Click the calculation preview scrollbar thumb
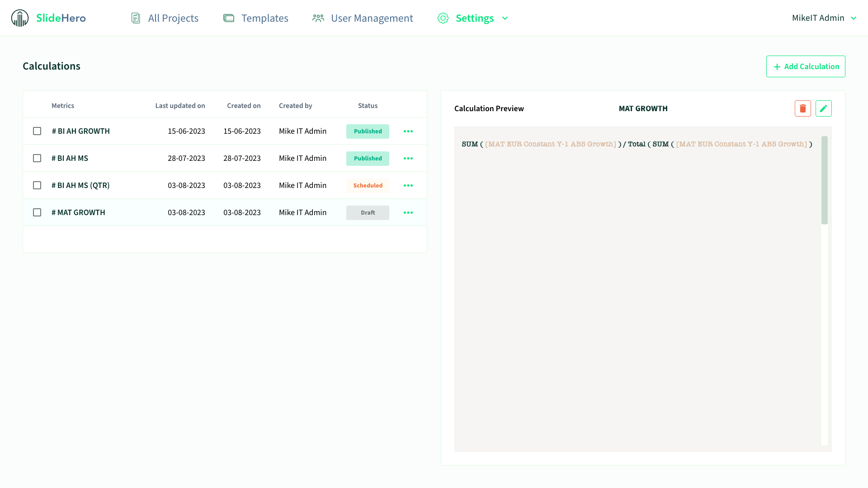Viewport: 868px width, 488px height. 824,180
